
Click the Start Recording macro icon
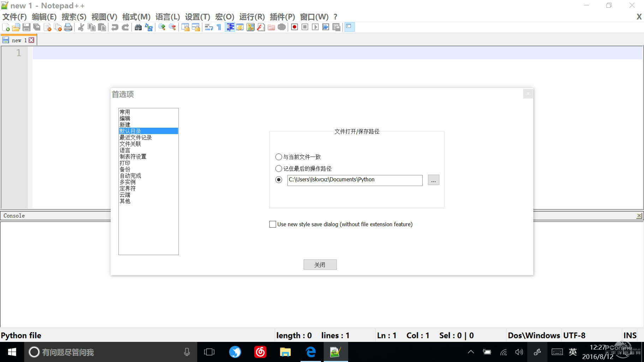(x=294, y=27)
